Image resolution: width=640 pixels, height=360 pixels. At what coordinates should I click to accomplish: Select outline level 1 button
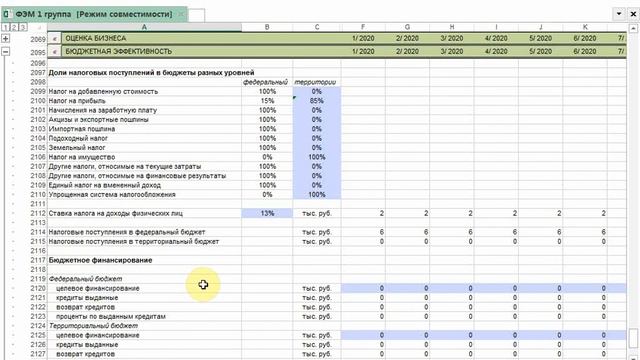(5, 27)
